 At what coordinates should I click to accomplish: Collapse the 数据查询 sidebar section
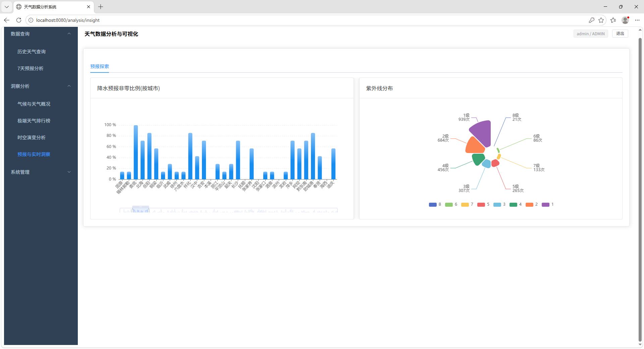pyautogui.click(x=41, y=34)
